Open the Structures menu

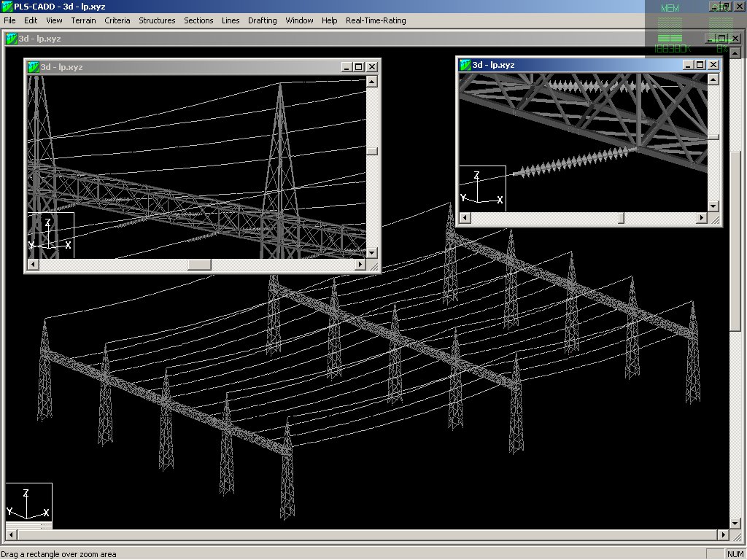[157, 20]
